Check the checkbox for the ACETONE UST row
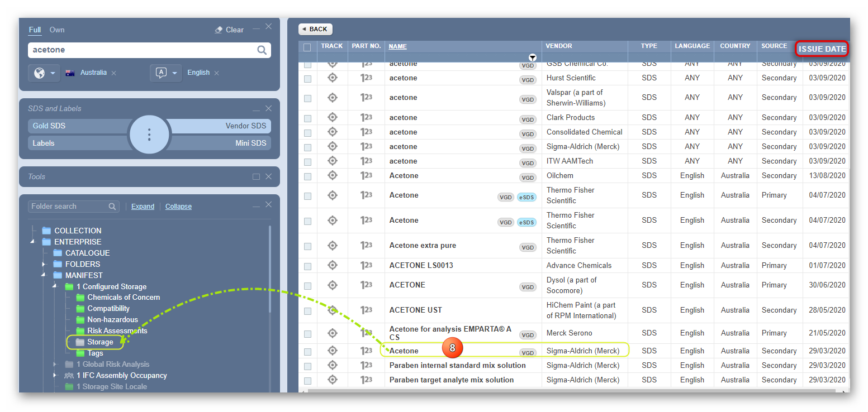 point(307,311)
